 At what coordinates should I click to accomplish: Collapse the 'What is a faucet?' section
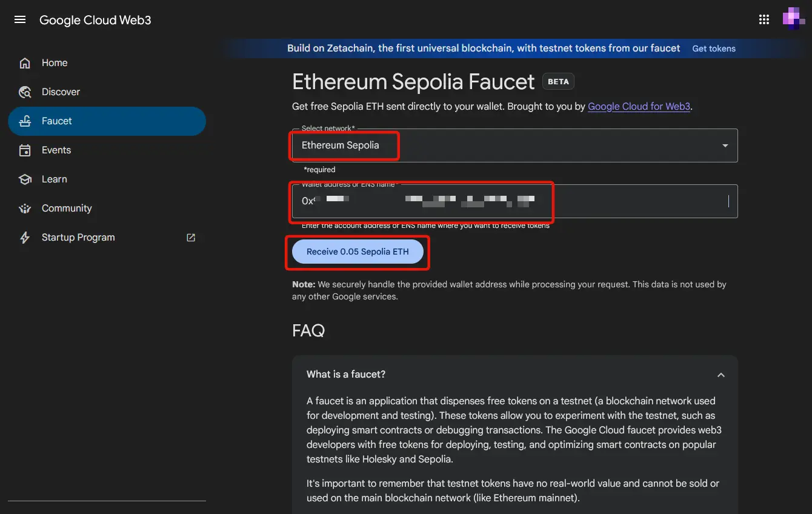pos(721,375)
